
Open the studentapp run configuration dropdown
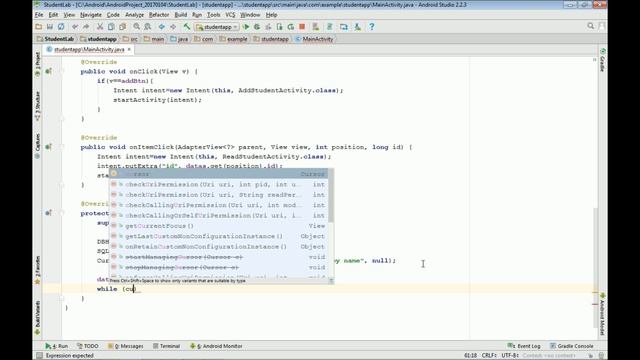(217, 27)
